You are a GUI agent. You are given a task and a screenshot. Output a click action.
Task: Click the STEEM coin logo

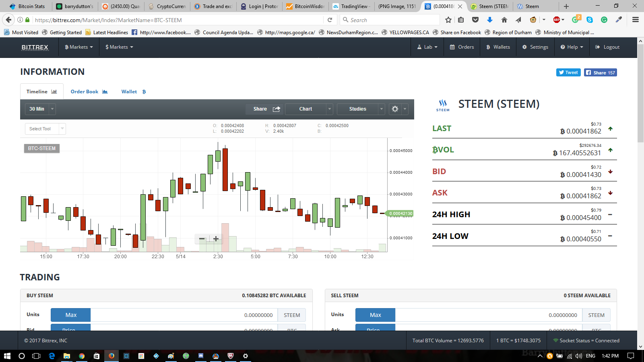pyautogui.click(x=443, y=105)
